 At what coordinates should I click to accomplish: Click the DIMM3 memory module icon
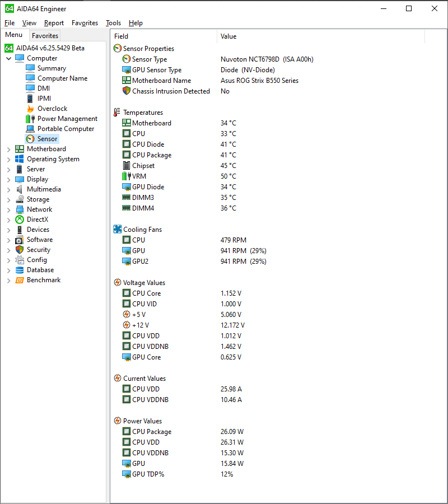click(x=127, y=197)
